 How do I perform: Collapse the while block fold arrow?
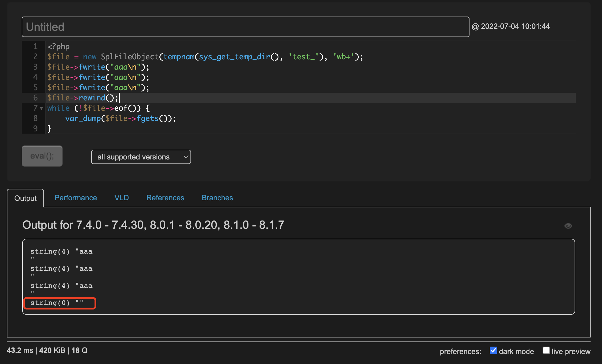coord(41,108)
